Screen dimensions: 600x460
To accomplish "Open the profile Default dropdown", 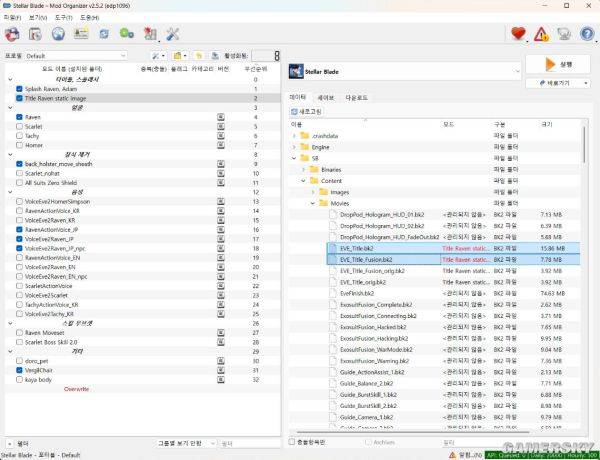I will click(x=75, y=56).
